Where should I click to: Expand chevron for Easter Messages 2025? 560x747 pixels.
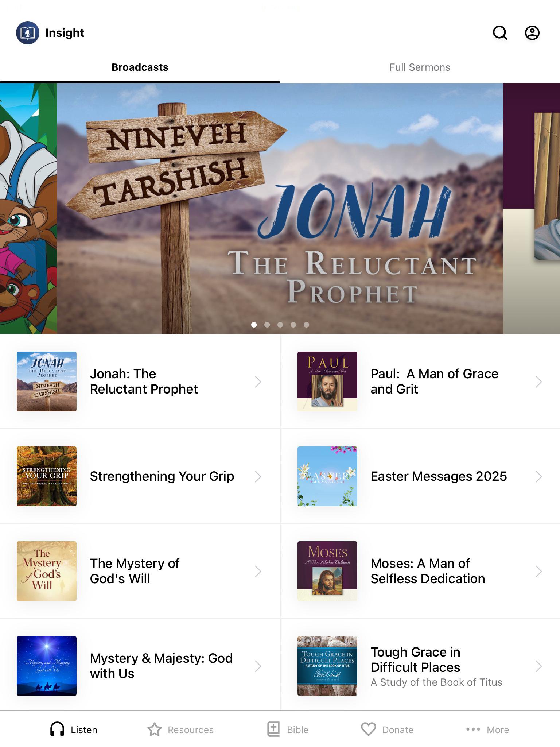[538, 476]
